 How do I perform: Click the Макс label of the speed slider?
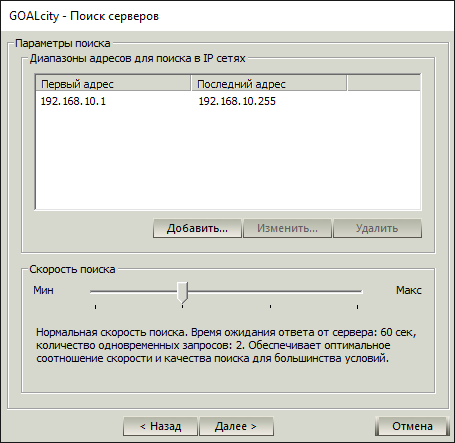click(x=409, y=290)
